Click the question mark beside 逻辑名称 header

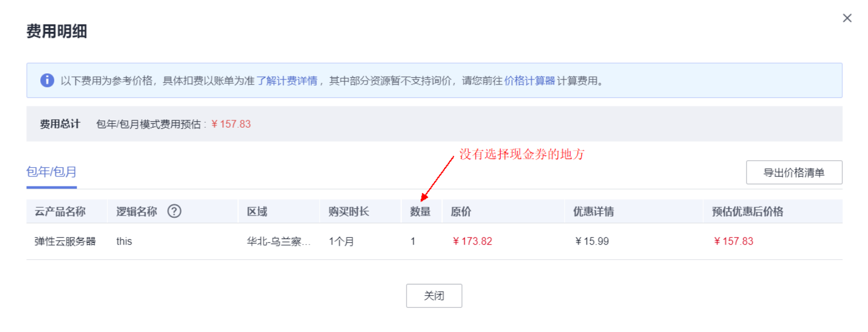[x=175, y=211]
